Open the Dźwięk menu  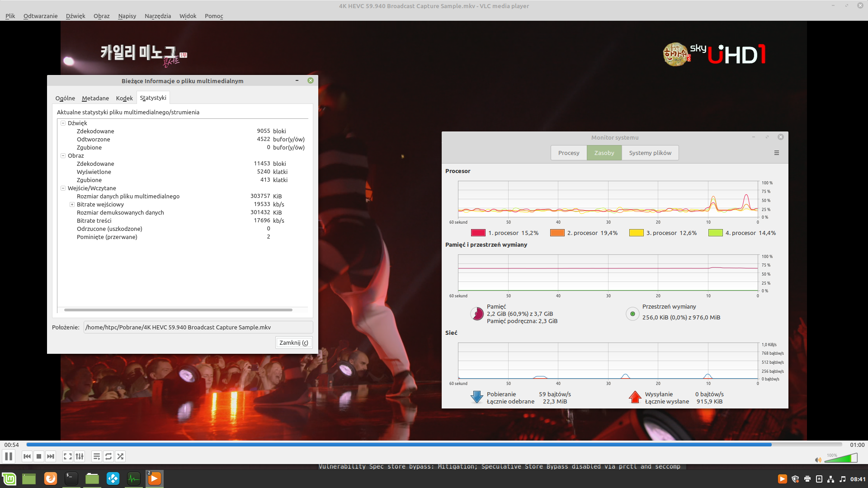click(75, 16)
